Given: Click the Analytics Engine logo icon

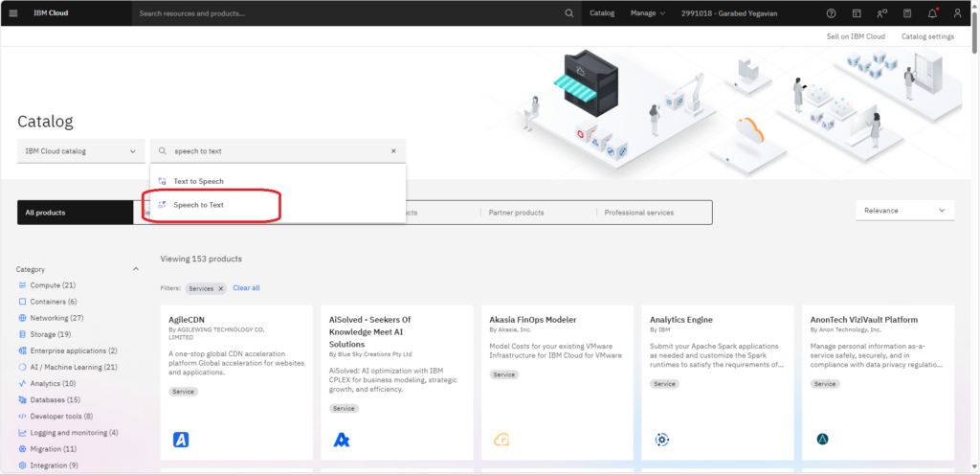Looking at the screenshot, I should click(x=662, y=440).
